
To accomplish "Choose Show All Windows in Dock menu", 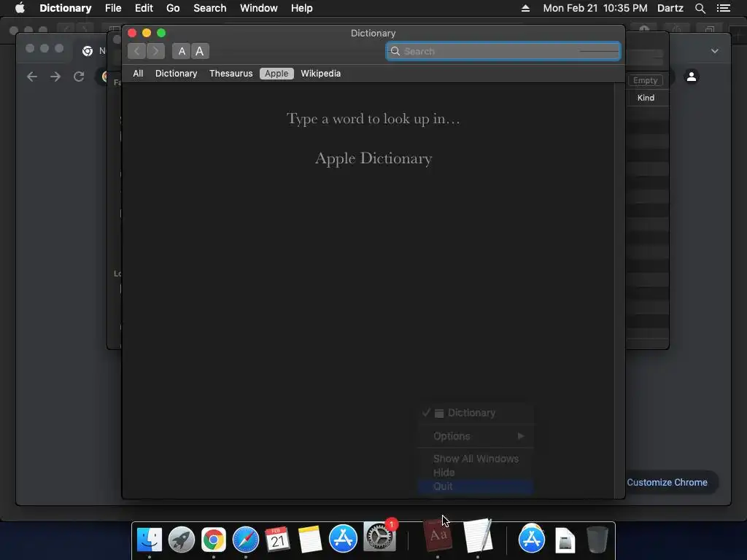I will coord(476,459).
